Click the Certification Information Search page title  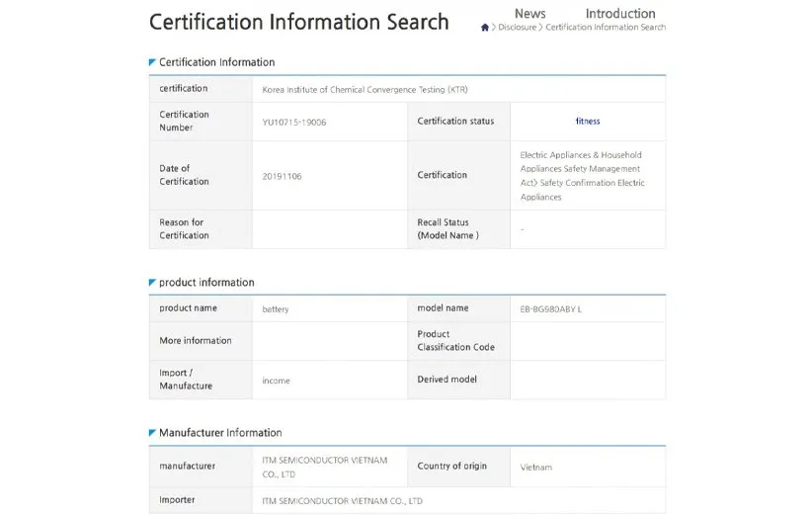(298, 22)
